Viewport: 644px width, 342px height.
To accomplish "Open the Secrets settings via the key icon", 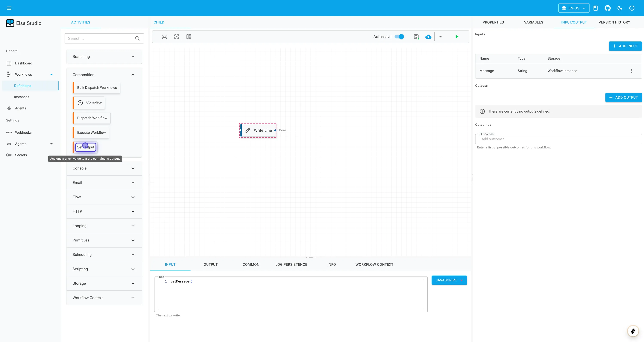I will (20, 155).
